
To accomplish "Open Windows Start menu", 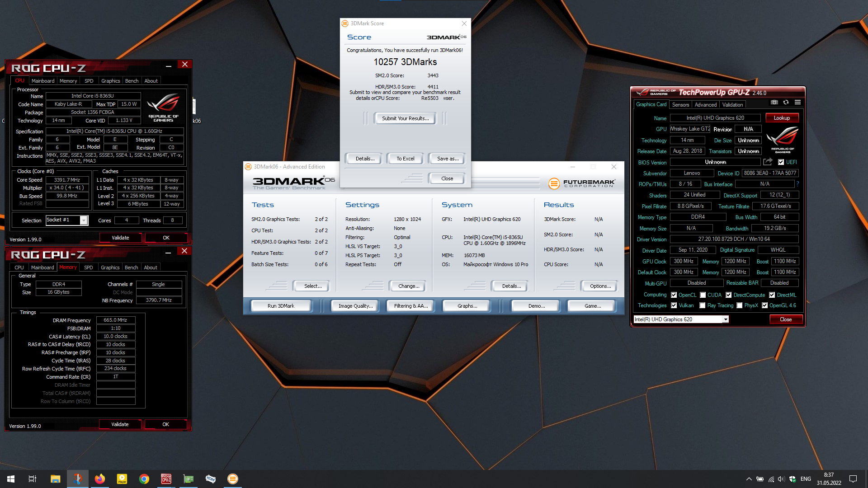I will [11, 479].
